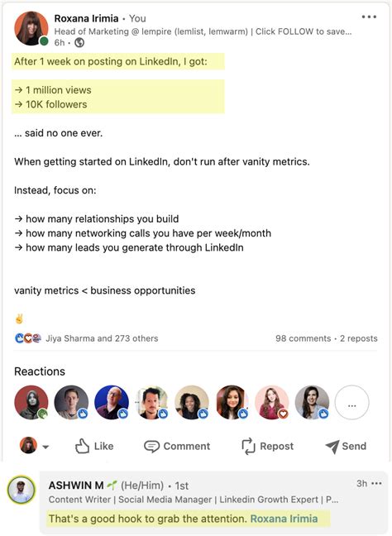Click ASHWIN M's avatar picture
This screenshot has height=536, width=392.
click(22, 490)
